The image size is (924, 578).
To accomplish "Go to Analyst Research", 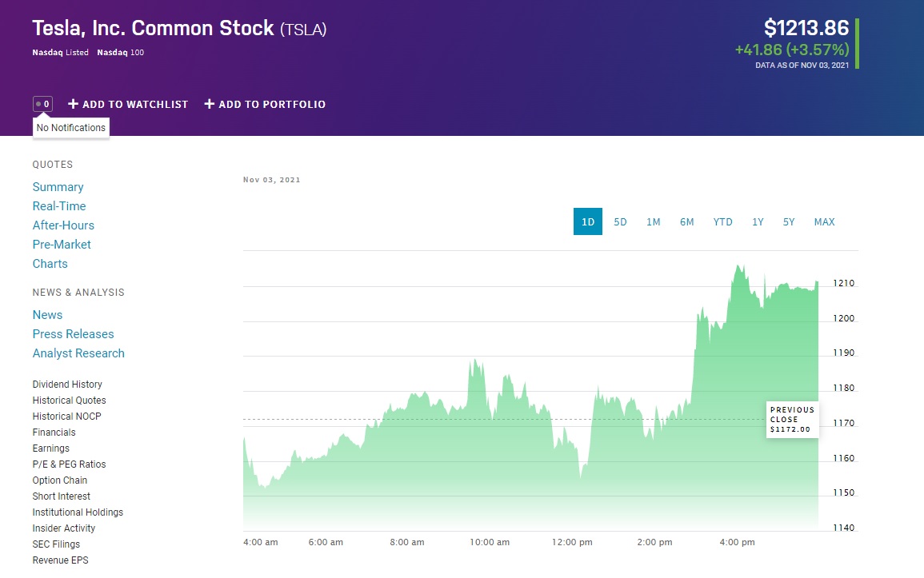I will pyautogui.click(x=78, y=353).
